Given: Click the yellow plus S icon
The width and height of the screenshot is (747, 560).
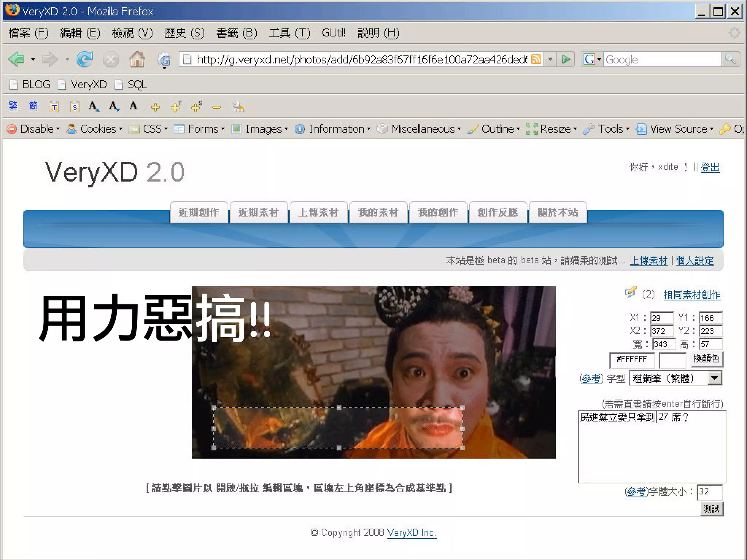Looking at the screenshot, I should pos(197,106).
